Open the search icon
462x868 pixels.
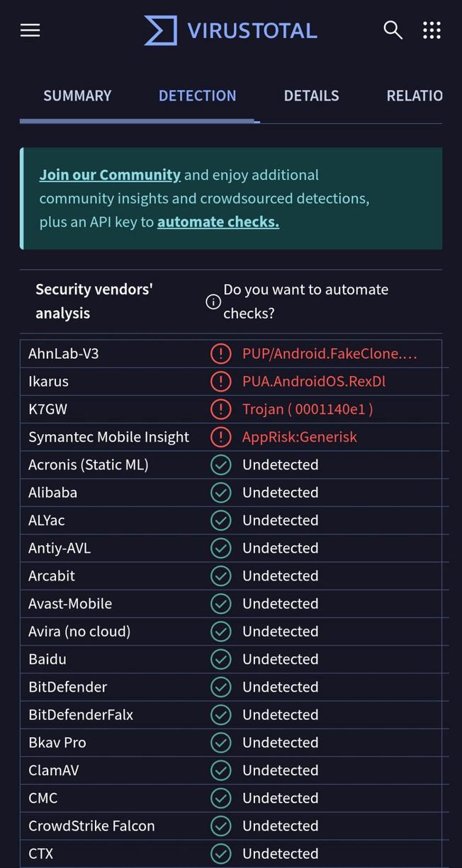click(393, 30)
